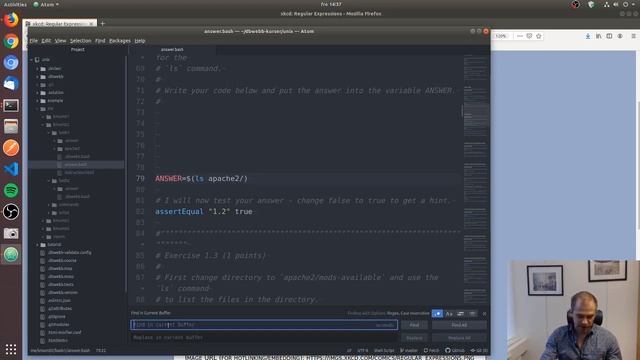The image size is (640, 360).
Task: Open the Chromium browser dock icon
Action: [x=11, y=62]
